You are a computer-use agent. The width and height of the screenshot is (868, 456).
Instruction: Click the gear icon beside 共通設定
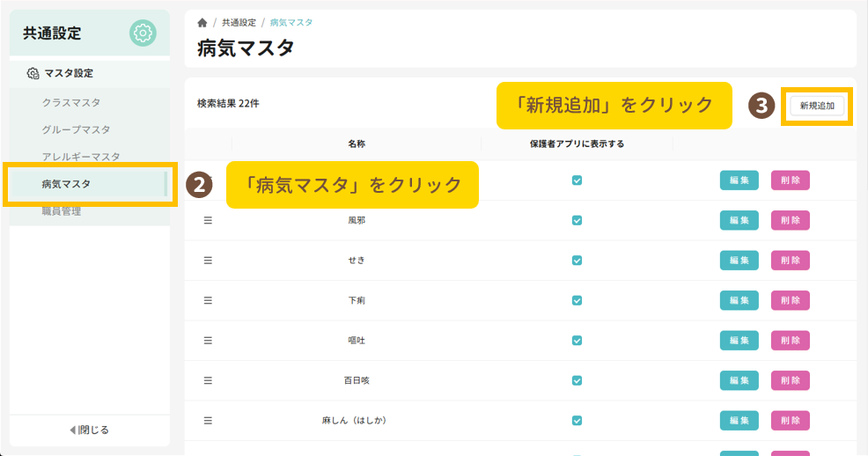coord(143,33)
